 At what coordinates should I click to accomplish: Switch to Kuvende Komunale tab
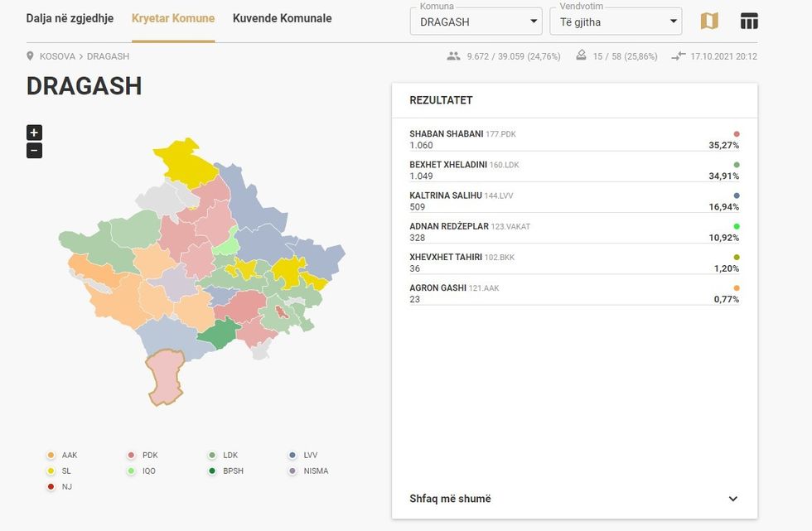point(282,18)
